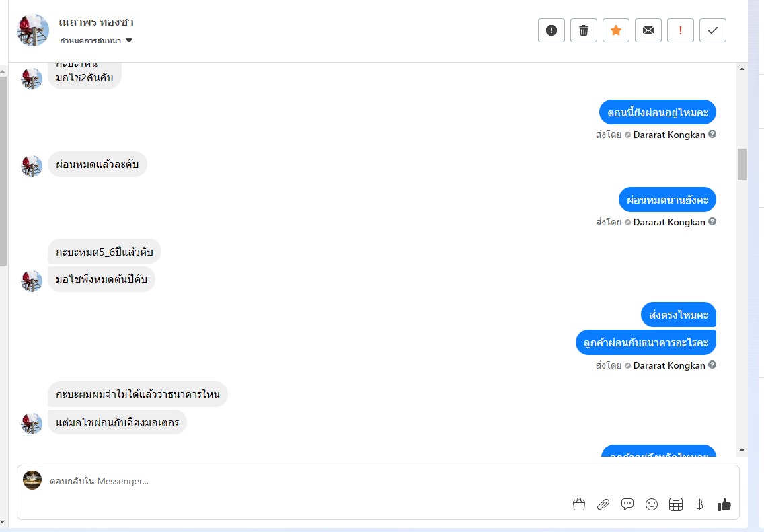Mark conversation unread with envelope icon
The width and height of the screenshot is (764, 532).
coord(648,30)
